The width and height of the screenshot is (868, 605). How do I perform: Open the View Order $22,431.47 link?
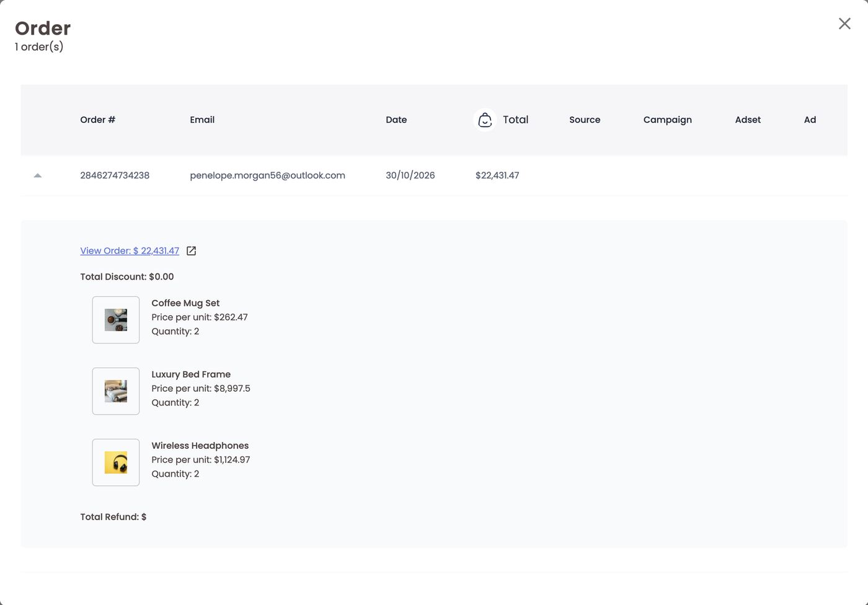pos(130,250)
